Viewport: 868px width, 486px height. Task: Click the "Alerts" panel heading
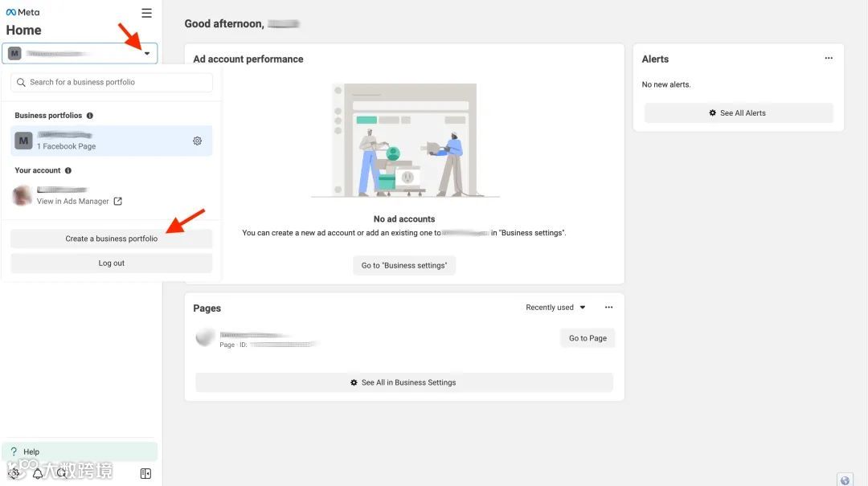click(x=655, y=59)
